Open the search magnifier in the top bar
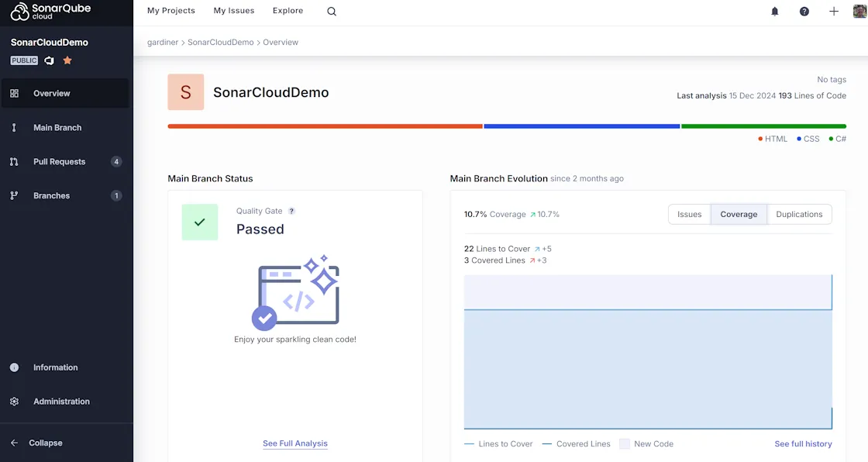Viewport: 868px width, 462px height. coord(331,11)
